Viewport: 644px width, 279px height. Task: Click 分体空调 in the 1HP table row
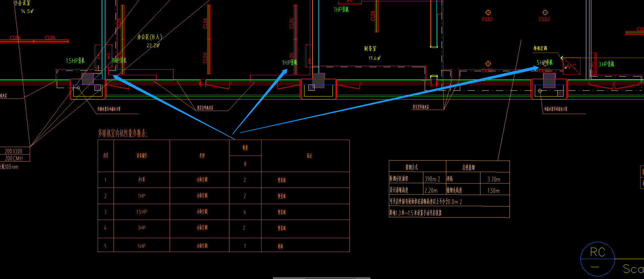(202, 196)
